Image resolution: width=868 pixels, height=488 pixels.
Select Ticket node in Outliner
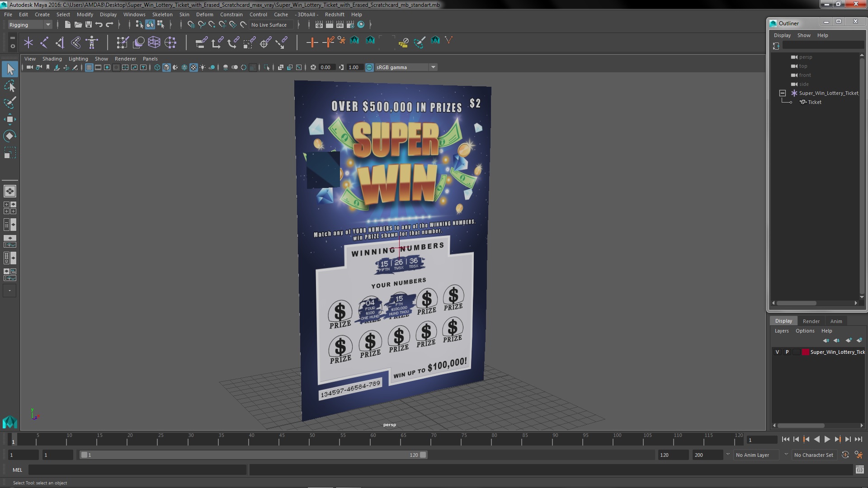click(x=815, y=102)
